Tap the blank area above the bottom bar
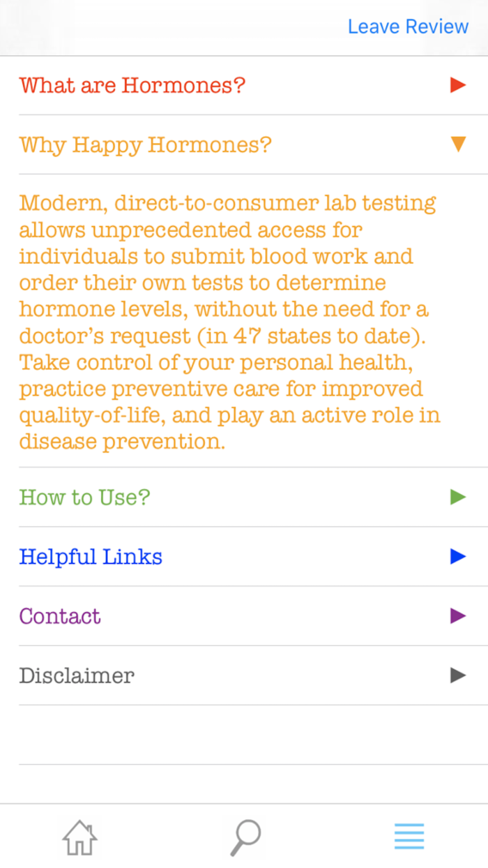488x868 pixels. point(244,784)
